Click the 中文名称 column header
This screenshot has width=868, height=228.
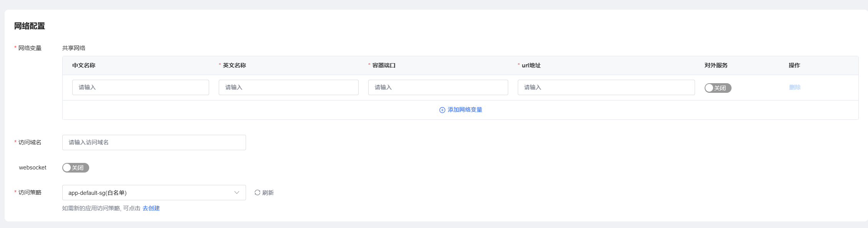tap(84, 65)
